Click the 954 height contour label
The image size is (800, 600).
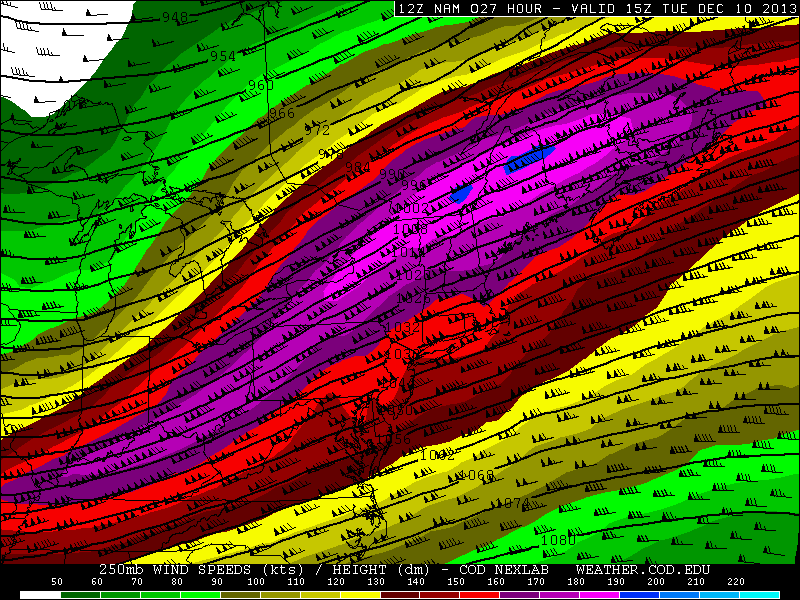[x=222, y=57]
